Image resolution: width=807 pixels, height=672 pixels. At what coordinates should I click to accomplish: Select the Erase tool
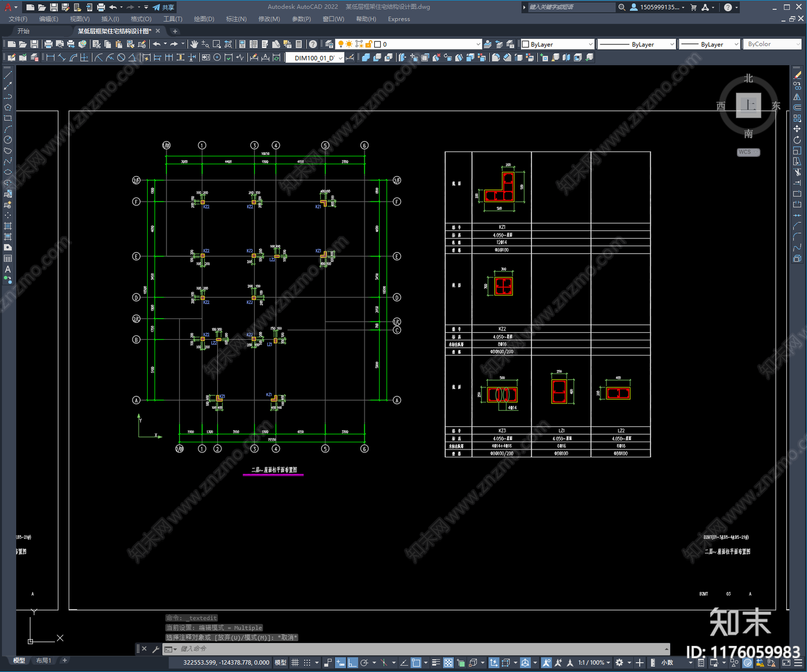tap(797, 75)
